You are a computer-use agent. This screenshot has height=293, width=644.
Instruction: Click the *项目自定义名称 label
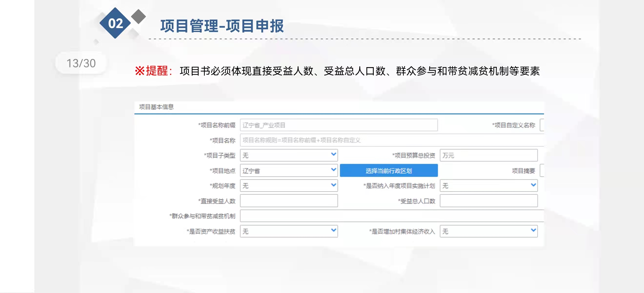pyautogui.click(x=513, y=125)
